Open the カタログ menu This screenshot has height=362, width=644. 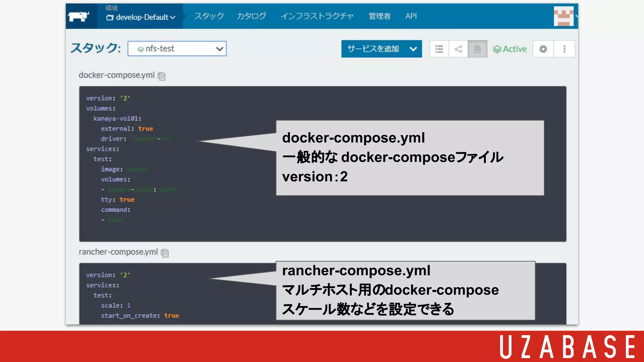click(251, 16)
